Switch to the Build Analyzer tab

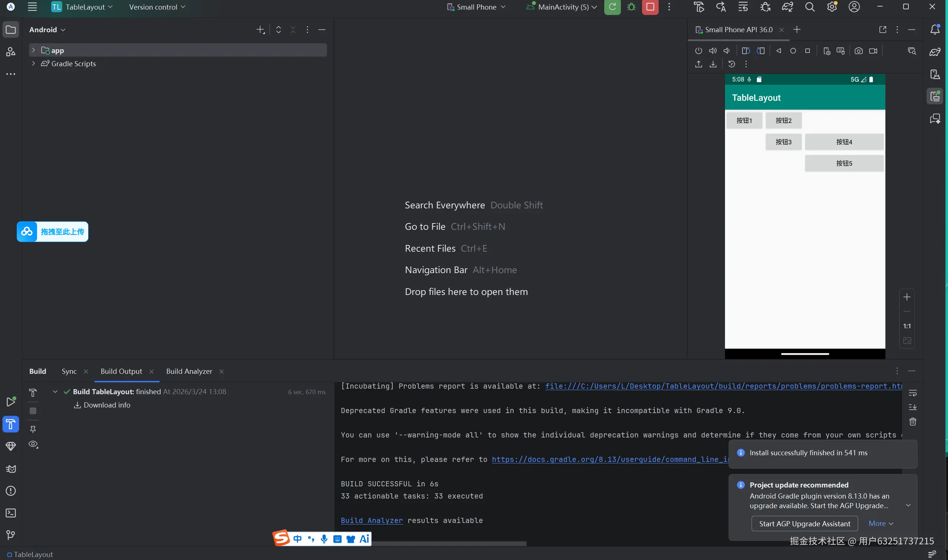pyautogui.click(x=189, y=371)
